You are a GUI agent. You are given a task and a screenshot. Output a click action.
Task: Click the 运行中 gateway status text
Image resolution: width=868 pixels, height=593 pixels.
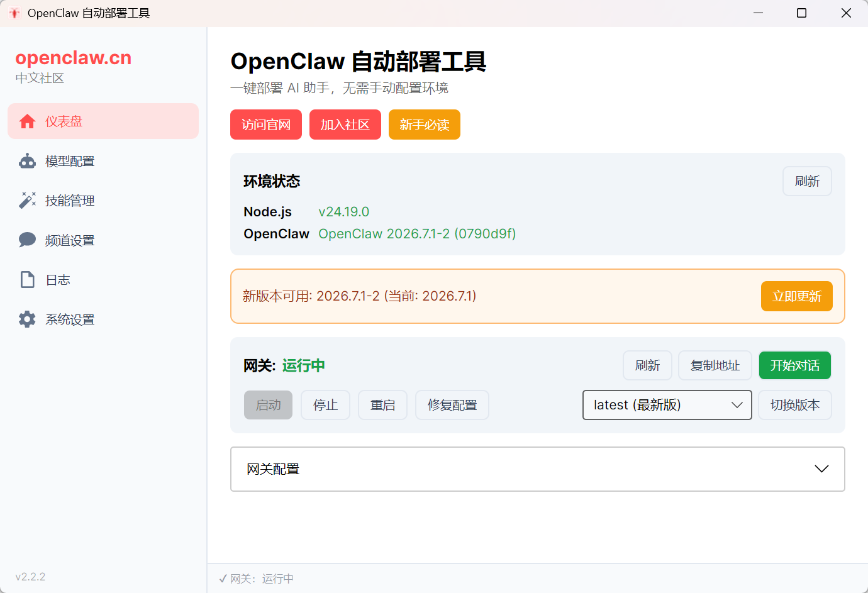[304, 365]
